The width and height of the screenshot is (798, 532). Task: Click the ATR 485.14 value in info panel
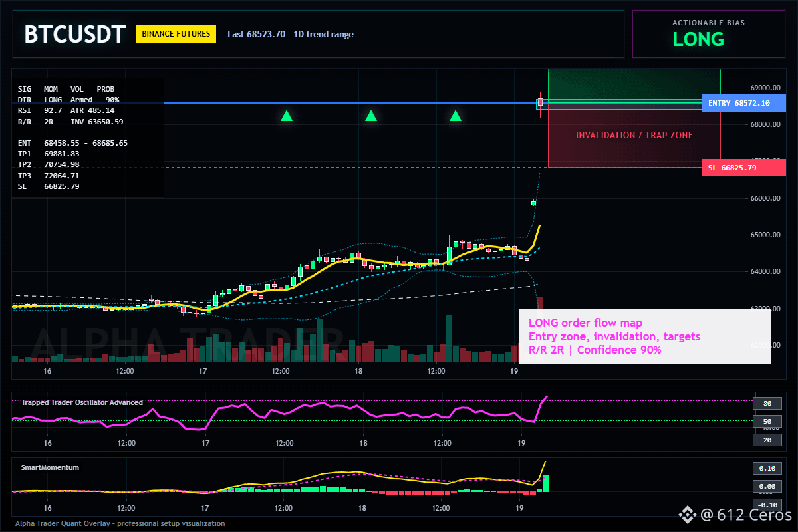click(x=92, y=110)
